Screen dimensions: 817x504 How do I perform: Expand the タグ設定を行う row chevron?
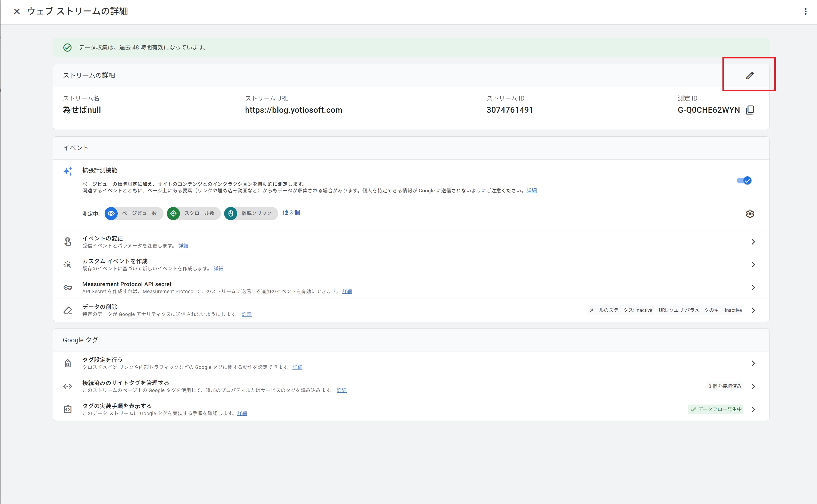click(753, 363)
